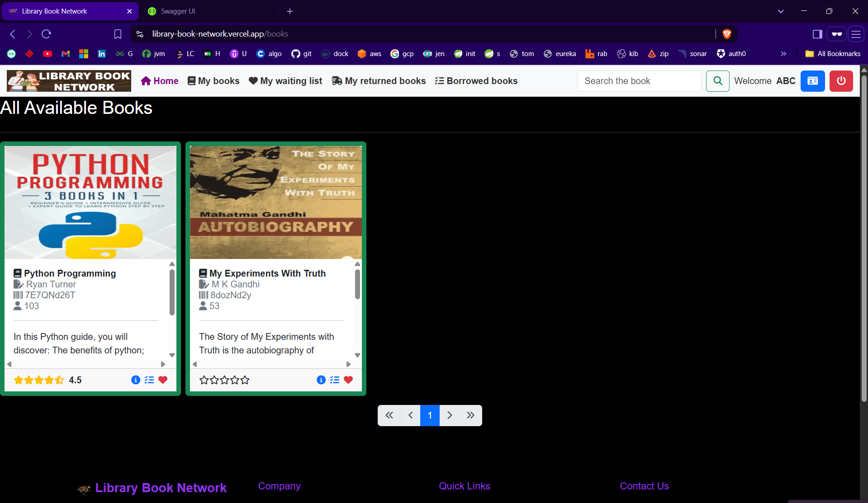Click the green search magnifier button

(x=717, y=81)
